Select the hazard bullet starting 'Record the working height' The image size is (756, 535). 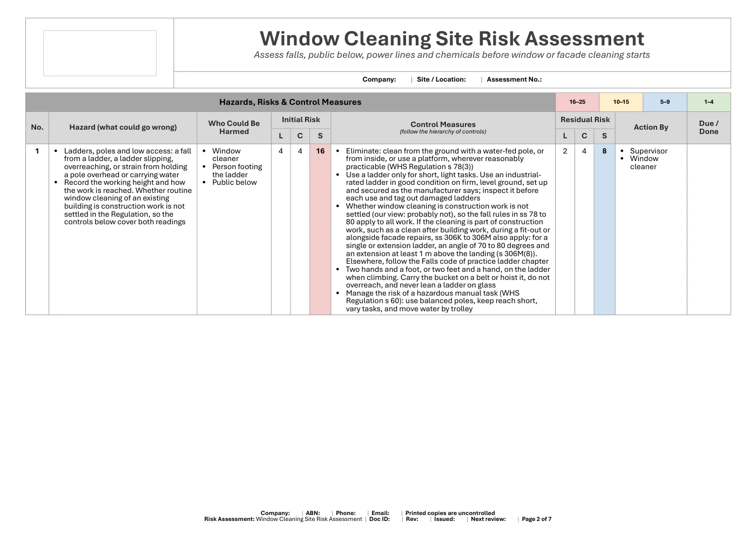pos(128,202)
